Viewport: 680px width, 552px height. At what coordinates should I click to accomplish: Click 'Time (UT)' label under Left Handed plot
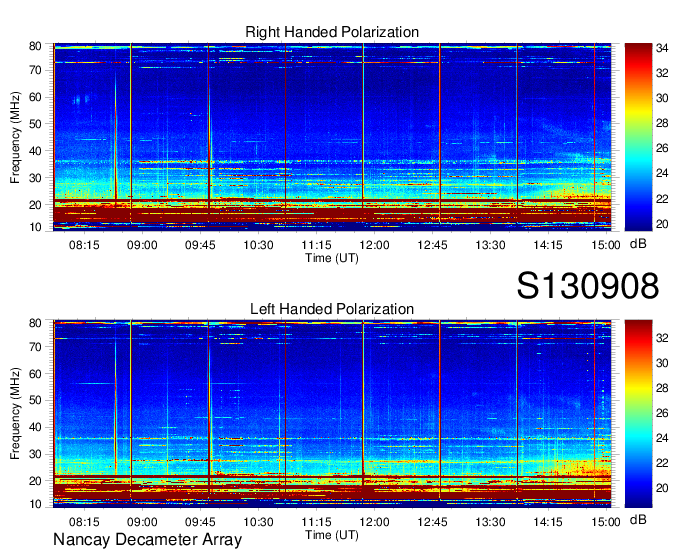[332, 535]
